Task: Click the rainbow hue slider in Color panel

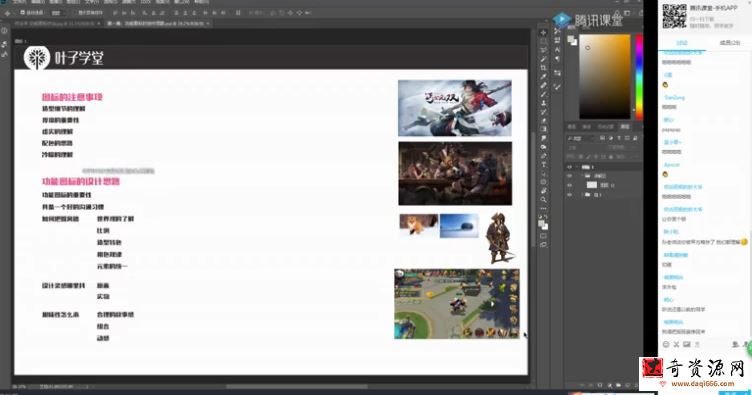Action: [639, 77]
